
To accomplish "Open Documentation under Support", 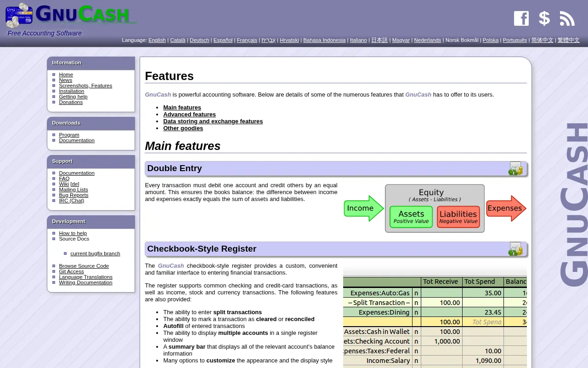I will point(77,173).
